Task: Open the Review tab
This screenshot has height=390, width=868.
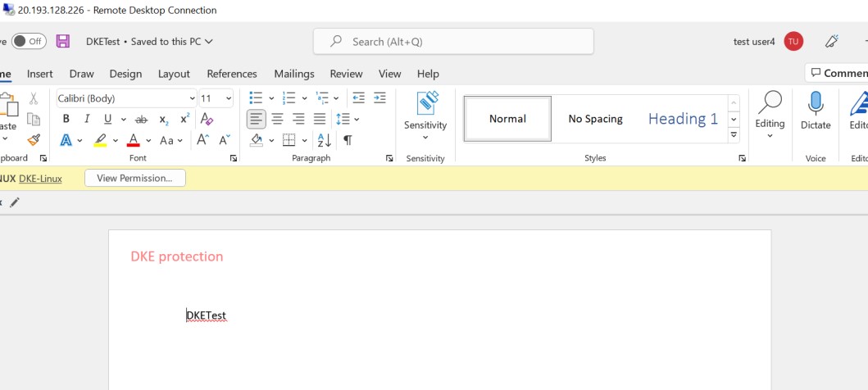Action: tap(346, 74)
